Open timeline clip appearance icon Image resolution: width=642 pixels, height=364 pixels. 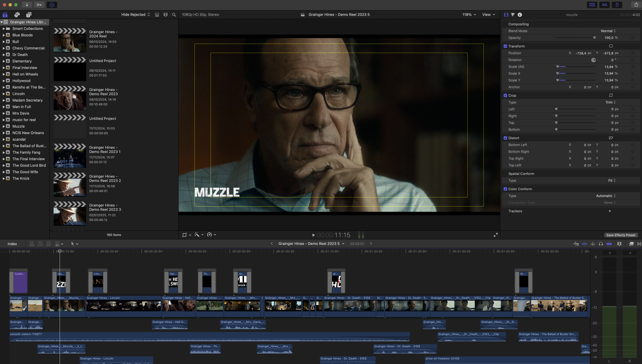pyautogui.click(x=619, y=244)
